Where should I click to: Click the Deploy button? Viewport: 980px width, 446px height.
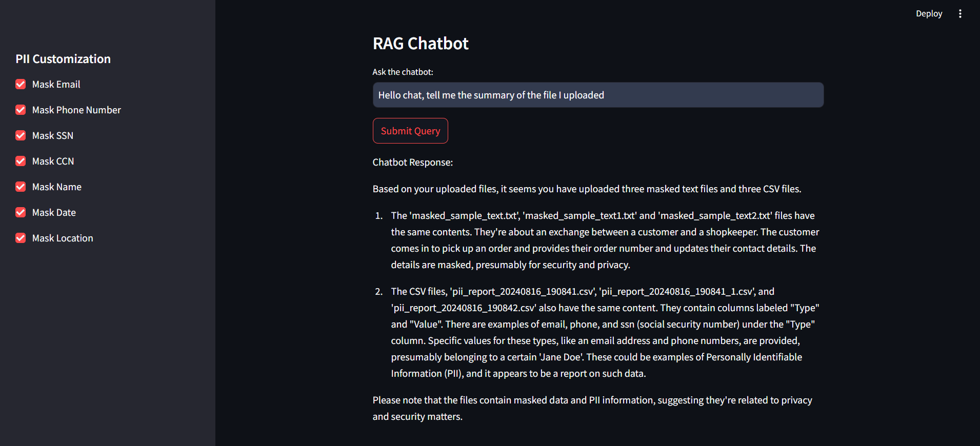(x=929, y=14)
